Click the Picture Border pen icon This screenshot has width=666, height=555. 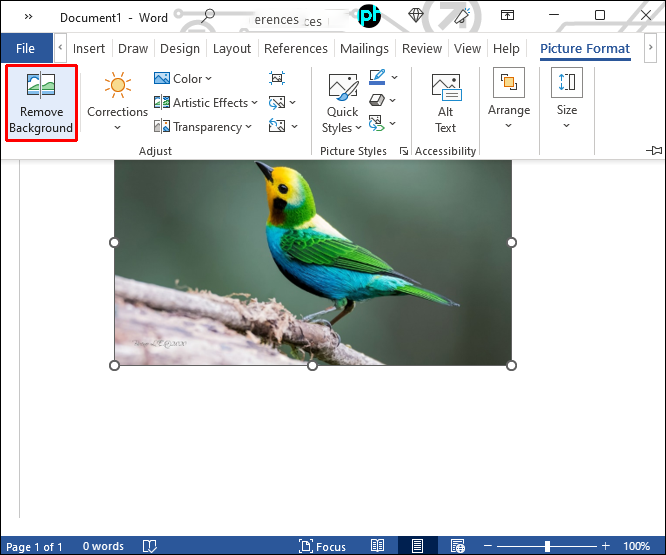coord(377,77)
